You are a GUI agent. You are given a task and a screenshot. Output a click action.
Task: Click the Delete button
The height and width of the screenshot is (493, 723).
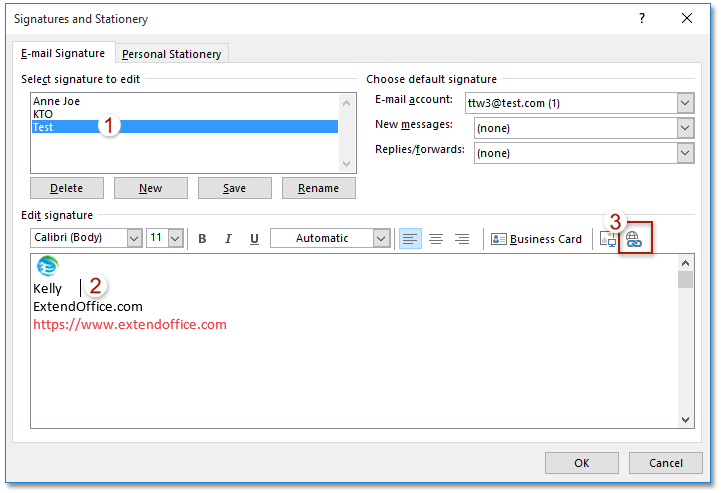[67, 188]
